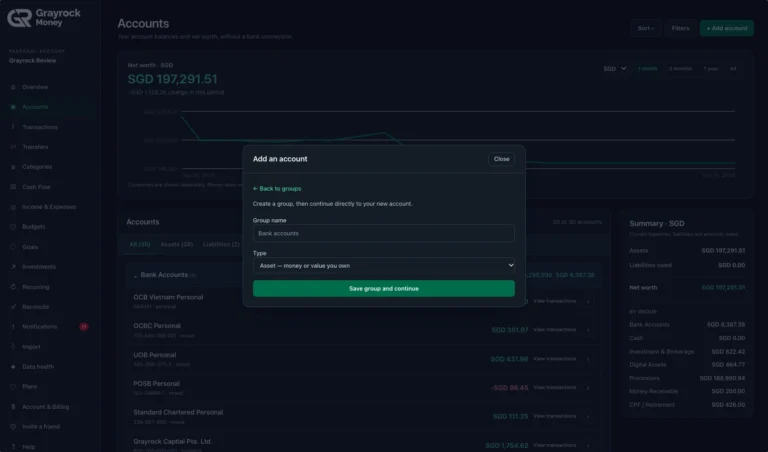
Task: Click the SGD 351.97 OCBC balance
Action: pyautogui.click(x=509, y=330)
